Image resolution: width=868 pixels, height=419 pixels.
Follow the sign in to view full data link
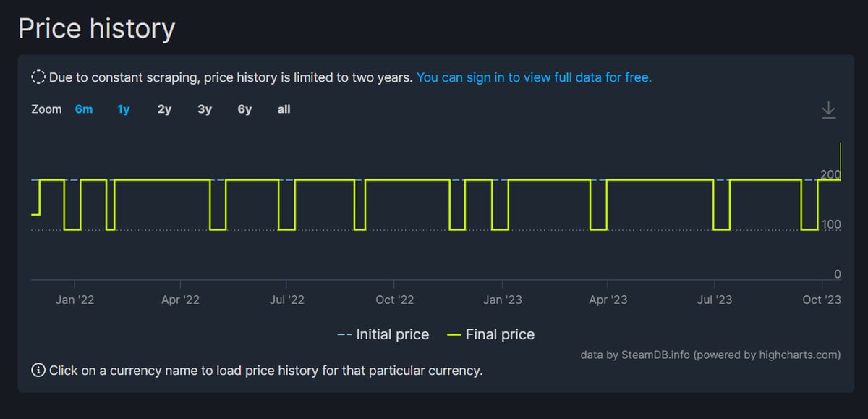(x=534, y=77)
